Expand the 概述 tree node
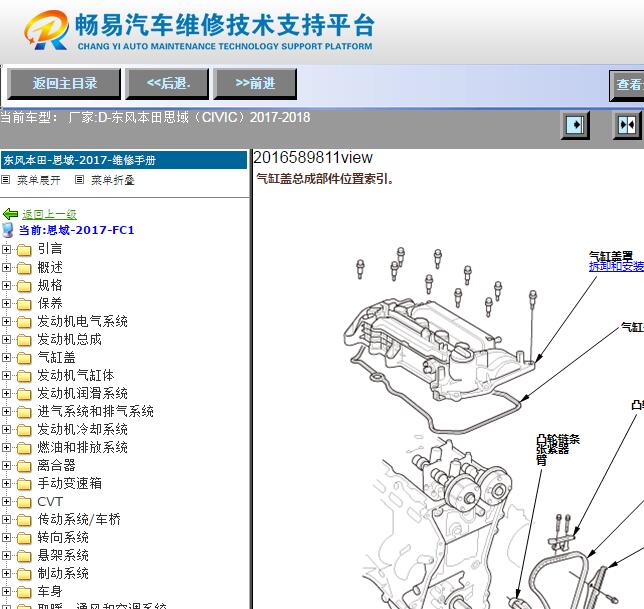 click(6, 267)
